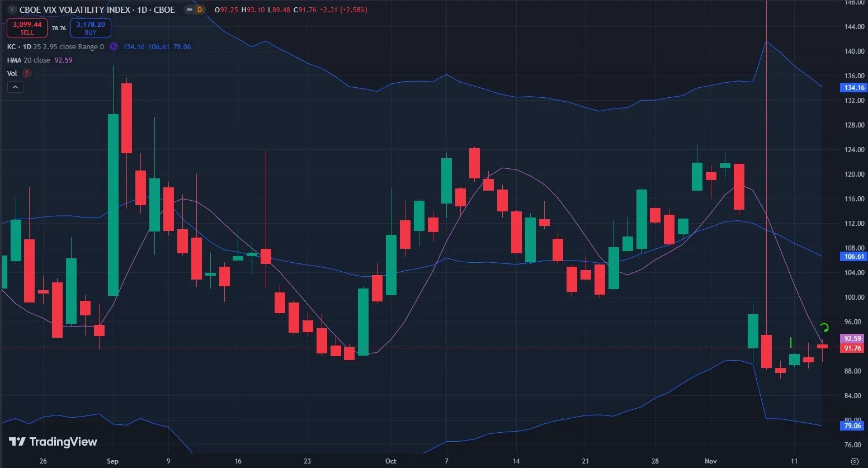Collapse the indicator legend with the chevron
868x468 pixels.
[x=15, y=87]
